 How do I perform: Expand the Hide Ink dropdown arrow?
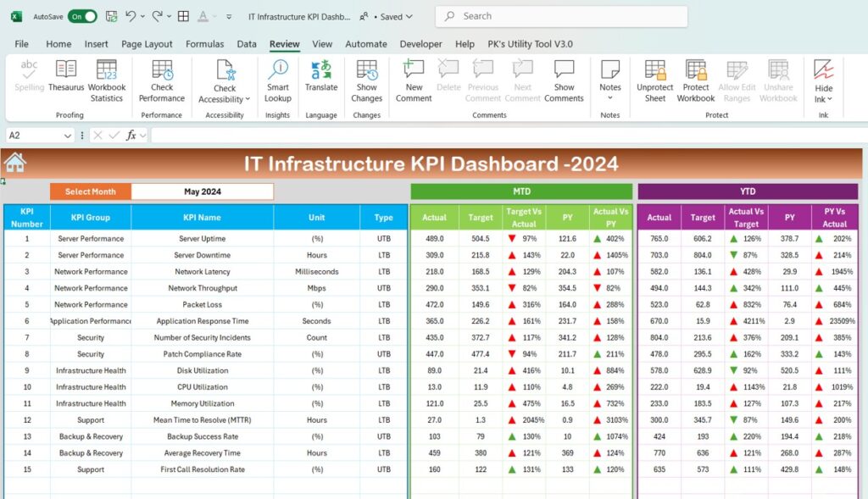(x=830, y=100)
